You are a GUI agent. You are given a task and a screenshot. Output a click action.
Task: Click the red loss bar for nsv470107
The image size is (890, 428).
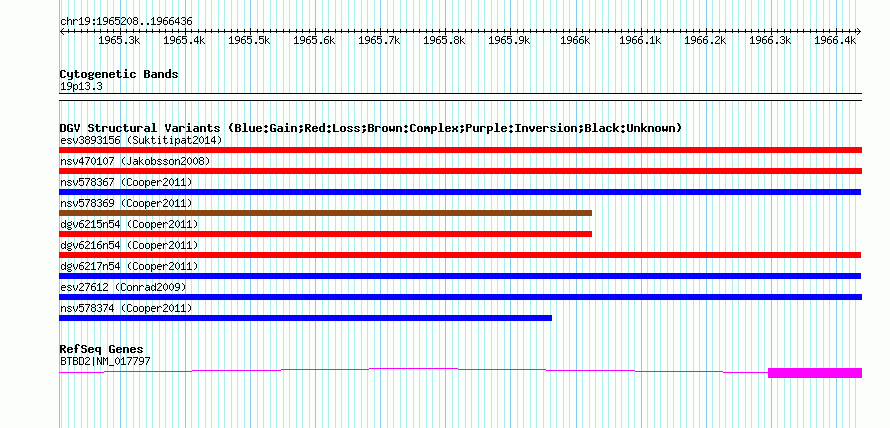tap(460, 171)
